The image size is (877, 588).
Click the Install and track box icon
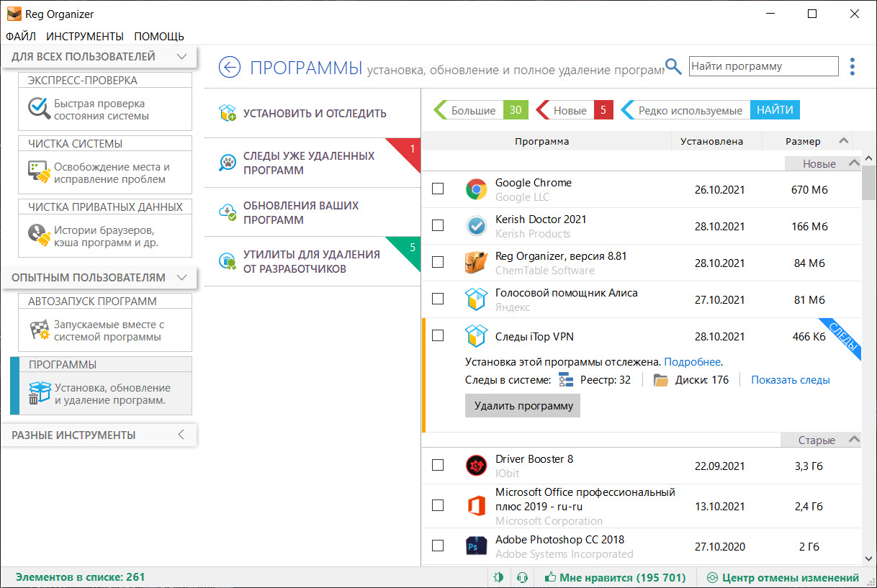[x=228, y=113]
